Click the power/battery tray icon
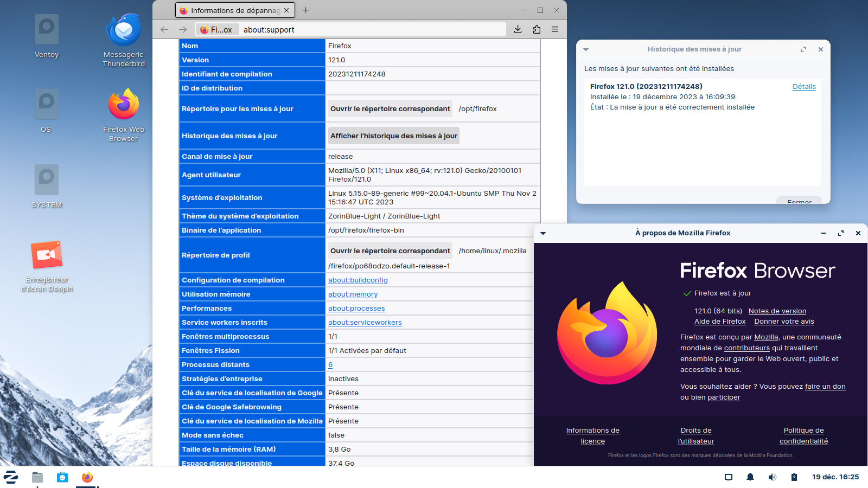 [794, 477]
